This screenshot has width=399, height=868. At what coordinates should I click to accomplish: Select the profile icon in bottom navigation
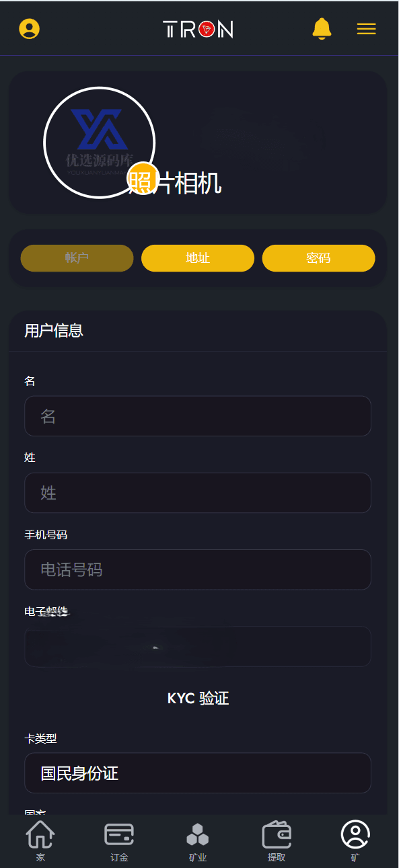click(355, 841)
